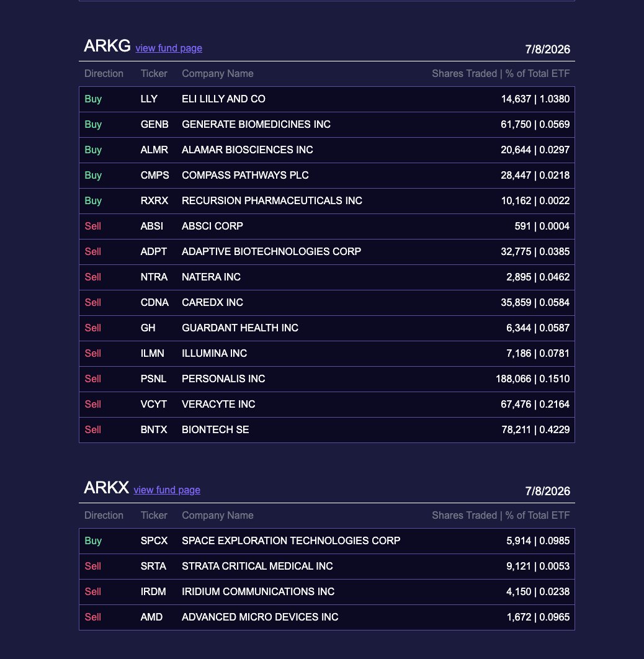Viewport: 644px width, 659px height.
Task: Click the value 6,344 | 0.0587
Action: [538, 328]
